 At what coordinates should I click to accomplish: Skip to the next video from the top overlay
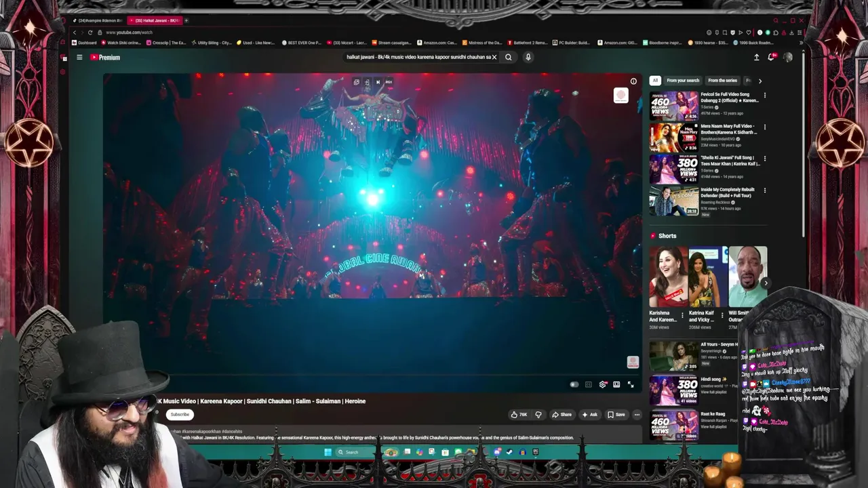click(x=378, y=82)
